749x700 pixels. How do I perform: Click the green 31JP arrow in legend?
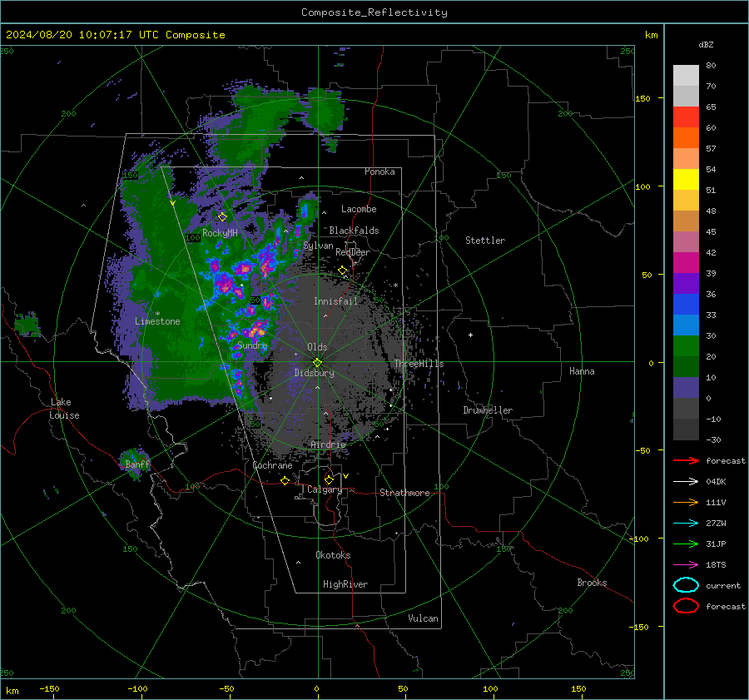click(x=686, y=544)
